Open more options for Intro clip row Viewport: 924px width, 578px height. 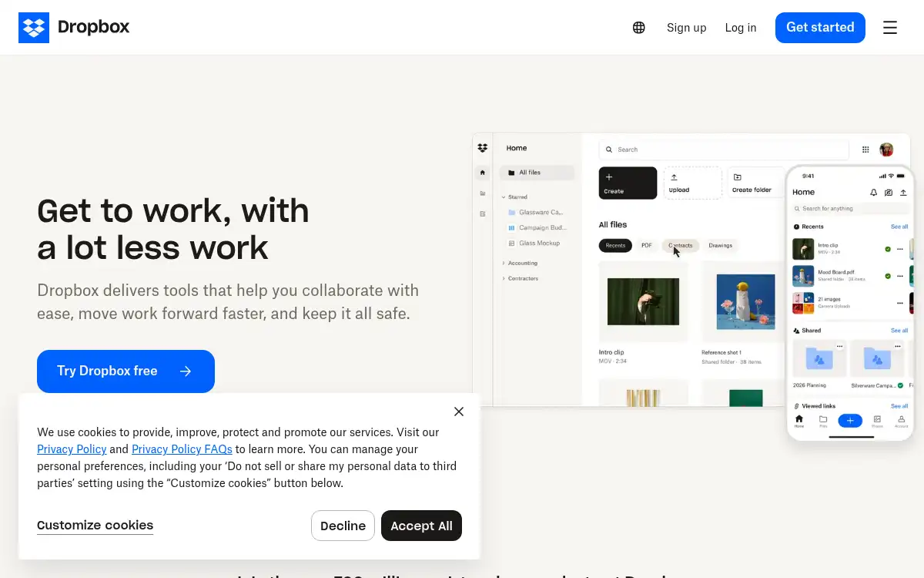point(900,250)
